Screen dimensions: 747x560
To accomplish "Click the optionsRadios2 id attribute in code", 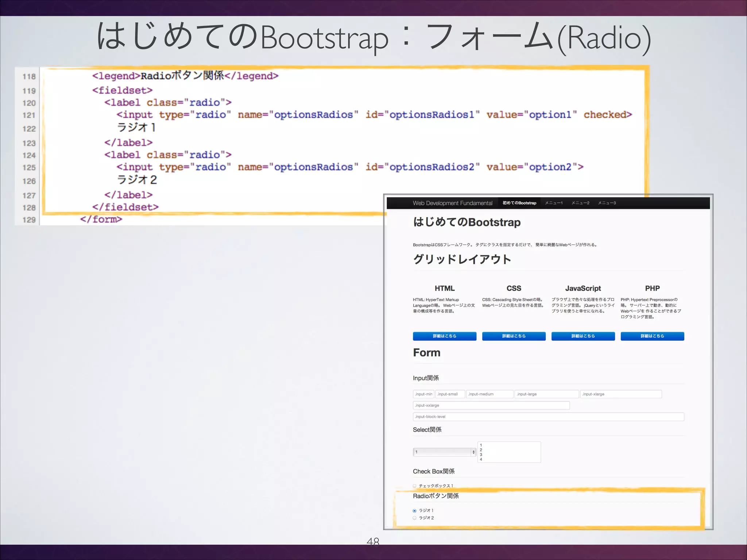I will click(423, 167).
